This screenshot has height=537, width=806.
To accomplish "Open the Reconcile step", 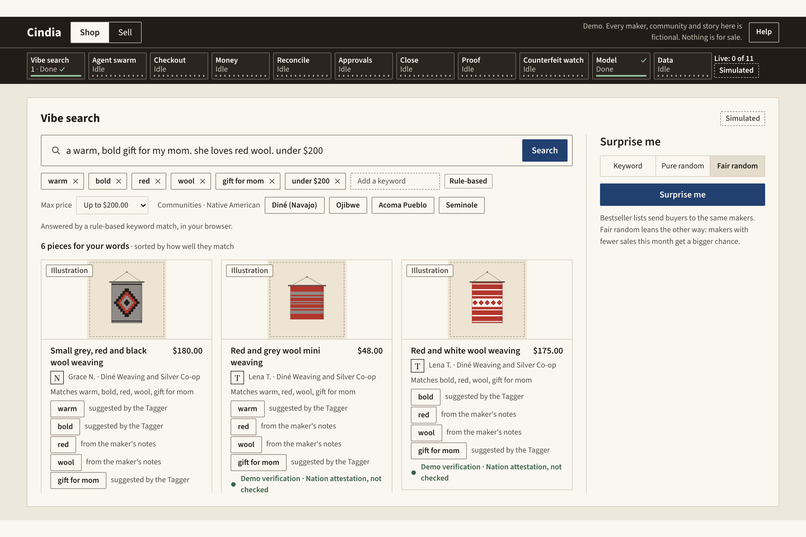I will coord(302,65).
